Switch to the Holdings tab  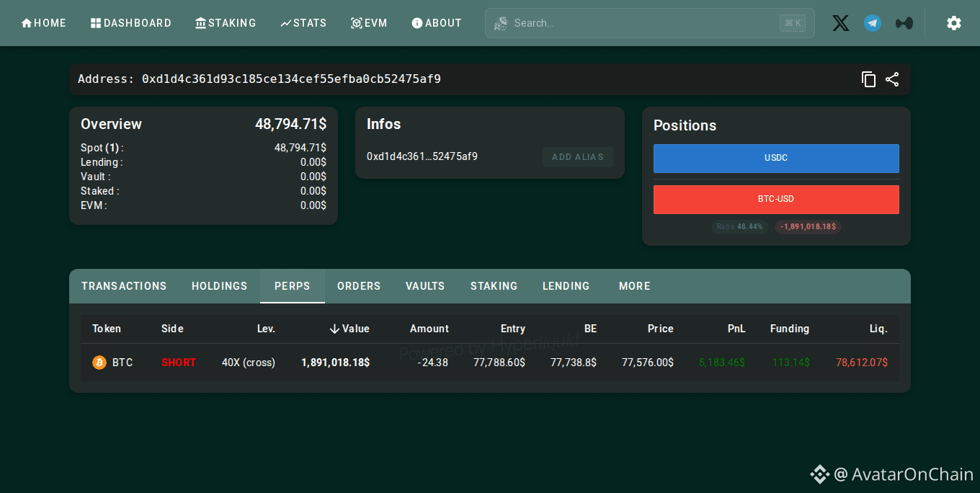[x=220, y=286]
